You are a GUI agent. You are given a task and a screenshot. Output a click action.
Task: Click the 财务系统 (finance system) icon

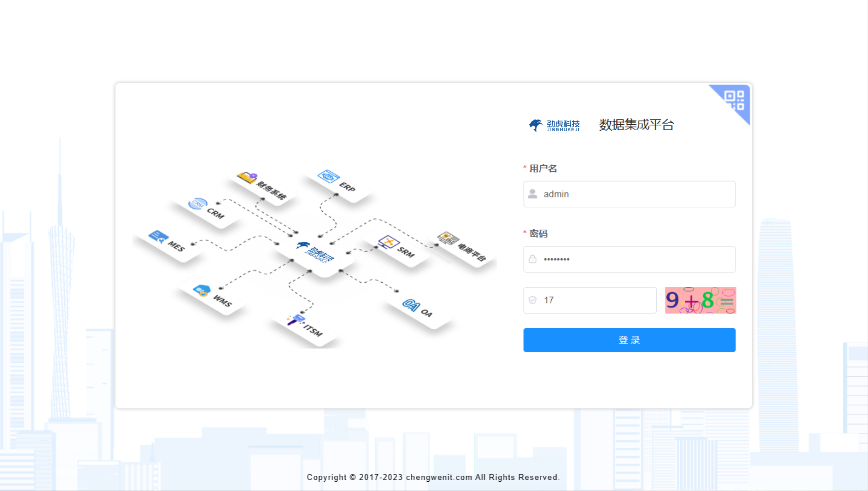click(247, 177)
